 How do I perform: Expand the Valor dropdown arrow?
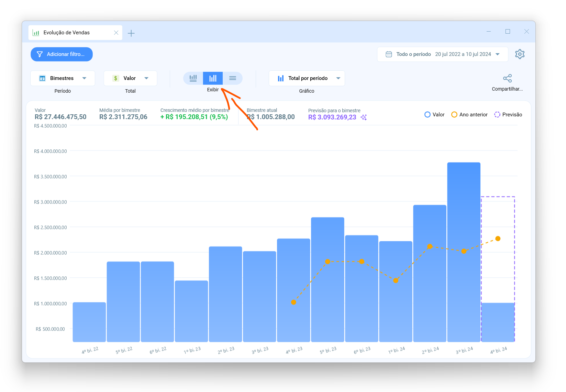click(x=146, y=78)
